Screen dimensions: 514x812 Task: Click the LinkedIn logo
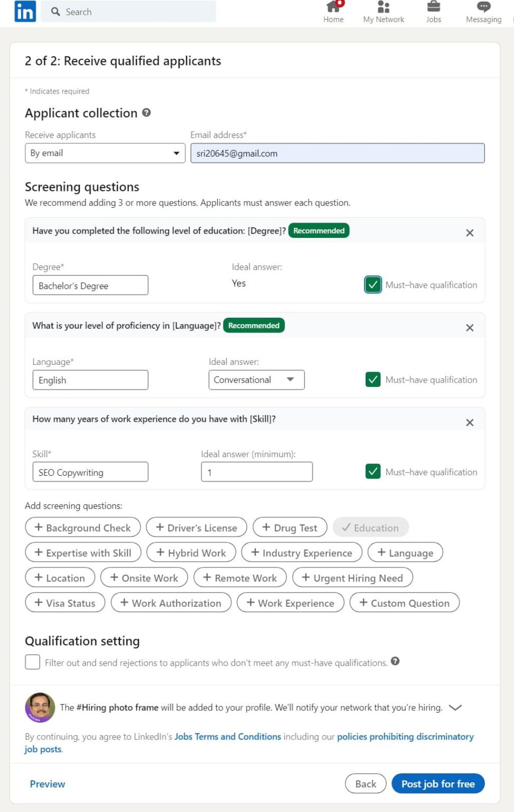pyautogui.click(x=24, y=11)
